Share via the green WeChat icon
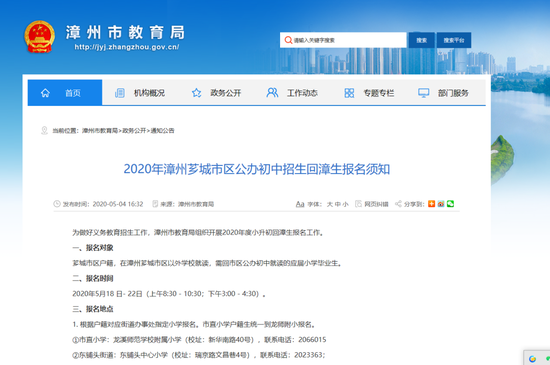Viewport: 550px width, 365px height. pyautogui.click(x=450, y=204)
